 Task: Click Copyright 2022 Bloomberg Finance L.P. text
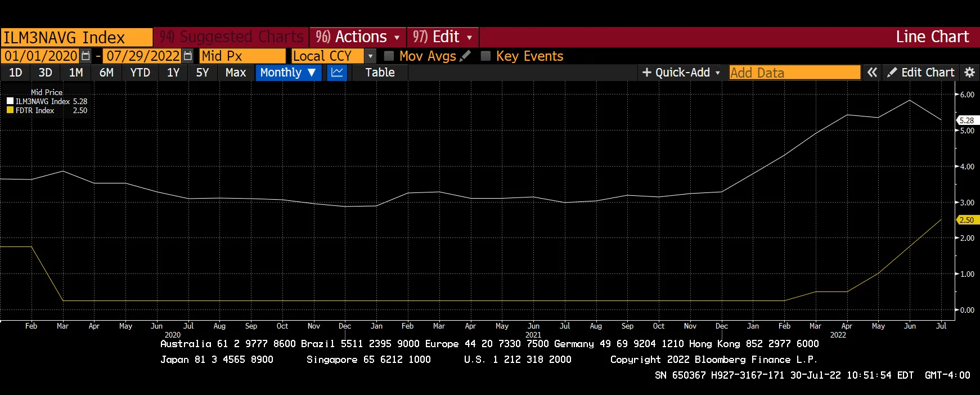click(714, 360)
